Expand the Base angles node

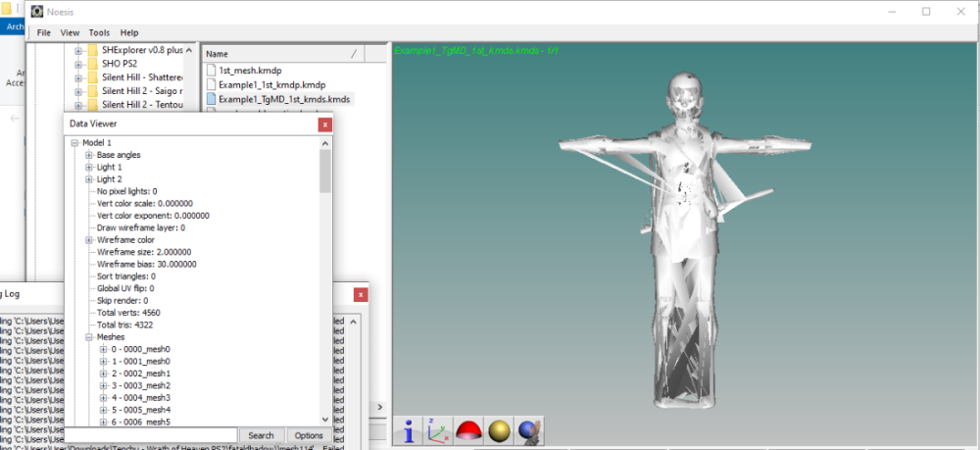click(x=89, y=155)
